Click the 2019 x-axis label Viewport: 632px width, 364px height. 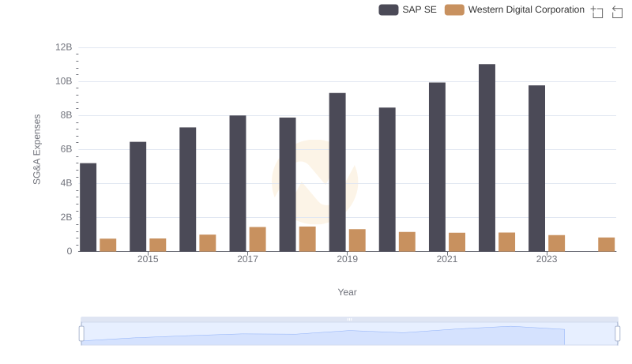[348, 259]
